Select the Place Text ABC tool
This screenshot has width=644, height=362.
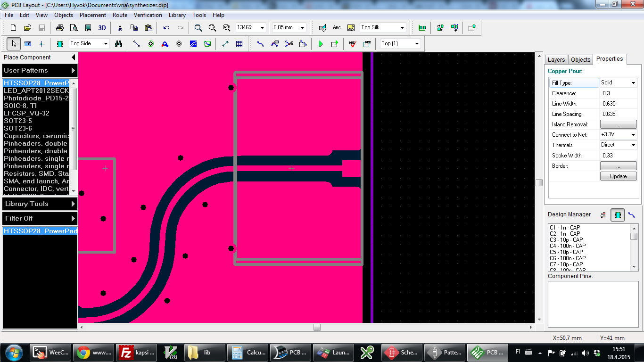point(337,28)
